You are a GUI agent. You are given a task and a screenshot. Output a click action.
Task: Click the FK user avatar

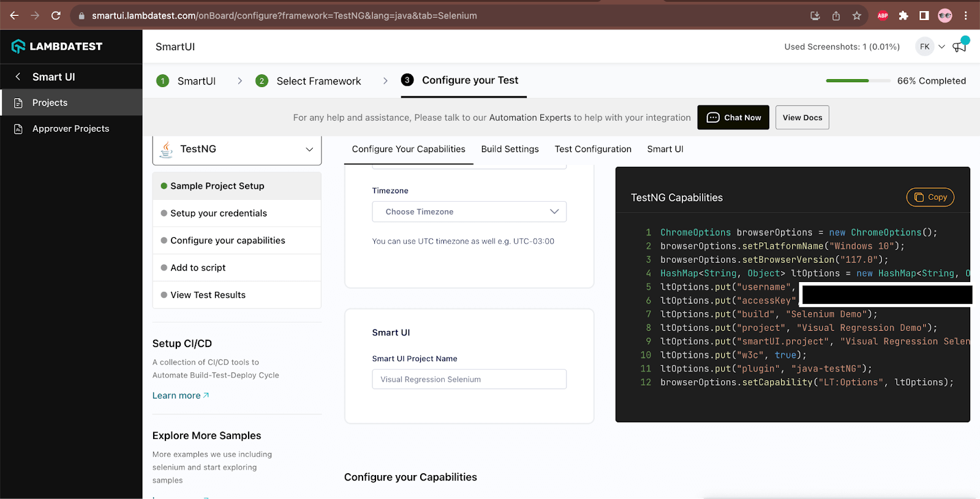925,47
